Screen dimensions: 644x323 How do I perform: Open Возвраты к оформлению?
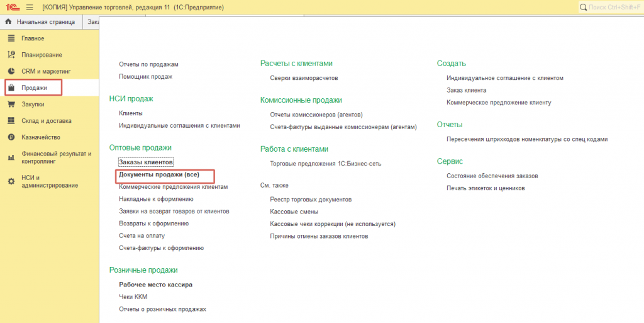(x=153, y=224)
